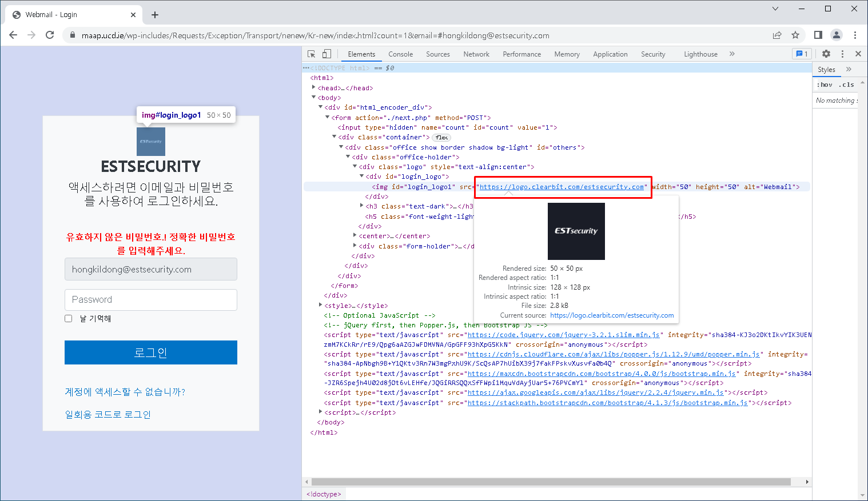
Task: Open DevTools settings with the gear icon
Action: [x=826, y=54]
